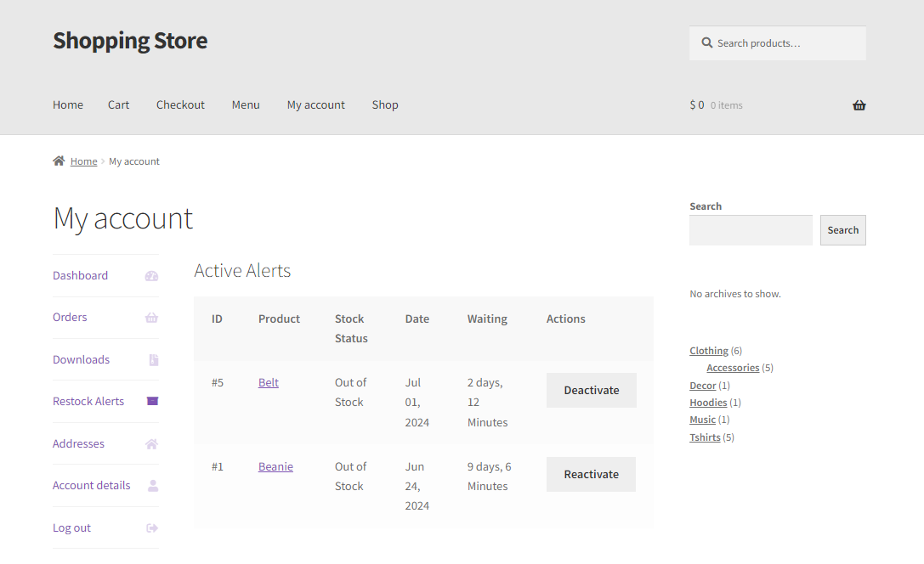
Task: Click the Orders basket icon in sidebar
Action: [151, 318]
